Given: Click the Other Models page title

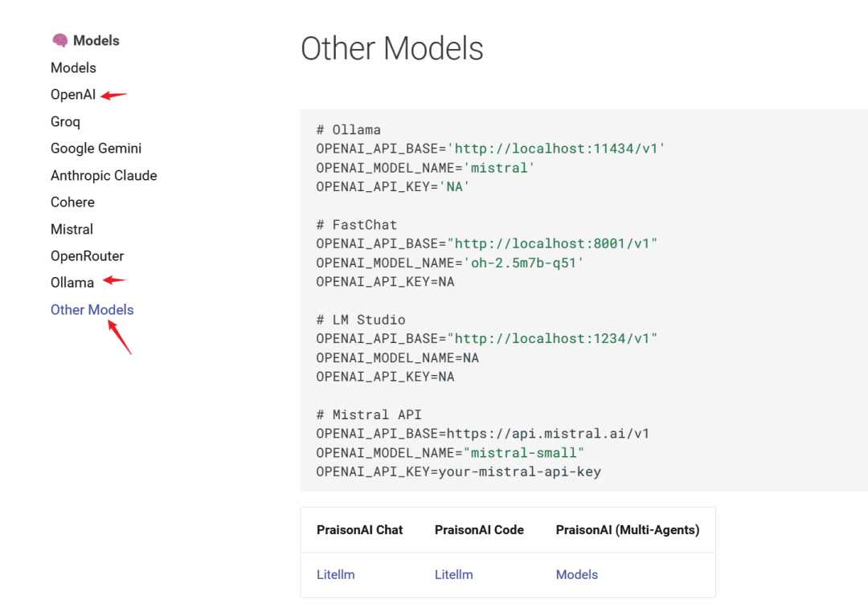Looking at the screenshot, I should 391,49.
